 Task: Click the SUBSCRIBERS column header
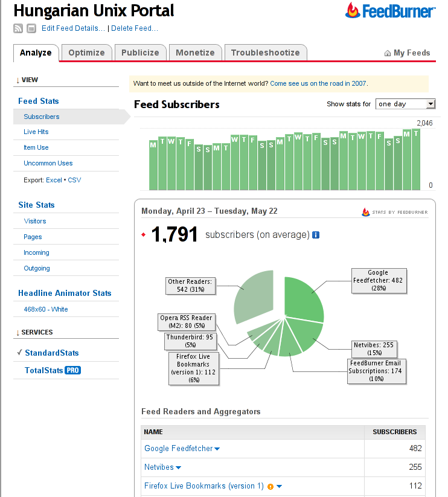pyautogui.click(x=394, y=432)
